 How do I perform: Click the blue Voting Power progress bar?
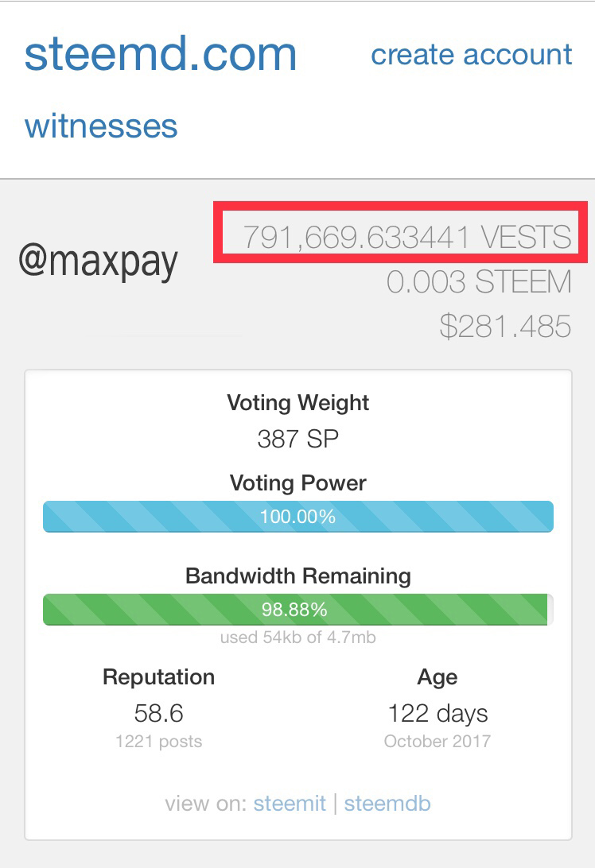pyautogui.click(x=298, y=517)
